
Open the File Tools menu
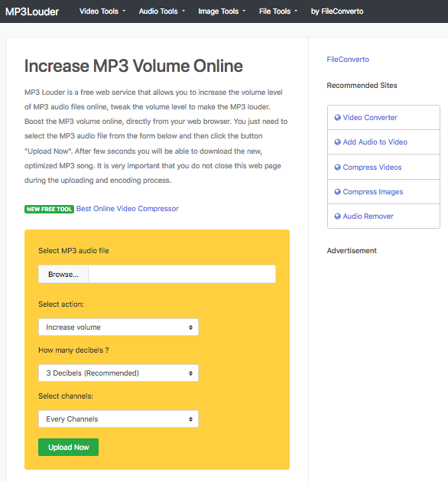tap(278, 11)
